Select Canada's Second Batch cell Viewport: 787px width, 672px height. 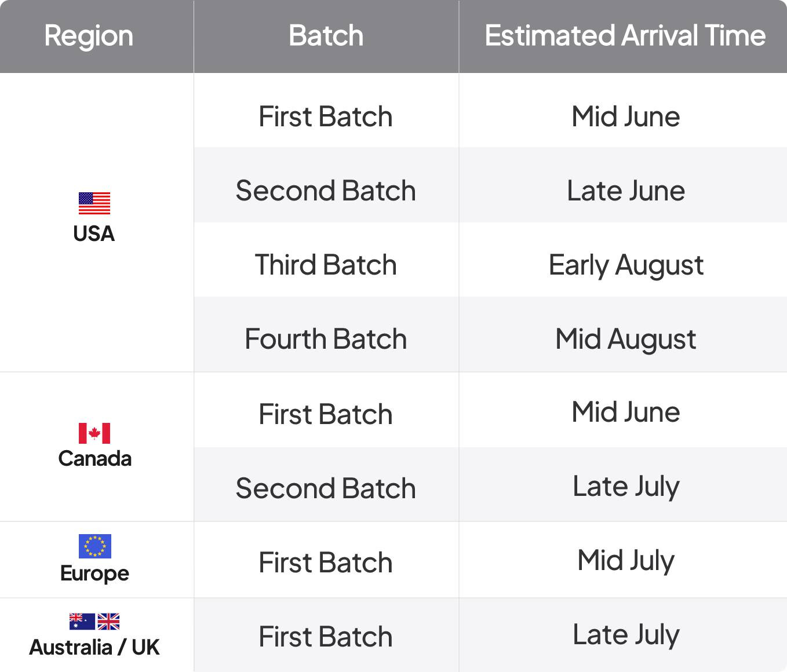tap(326, 484)
